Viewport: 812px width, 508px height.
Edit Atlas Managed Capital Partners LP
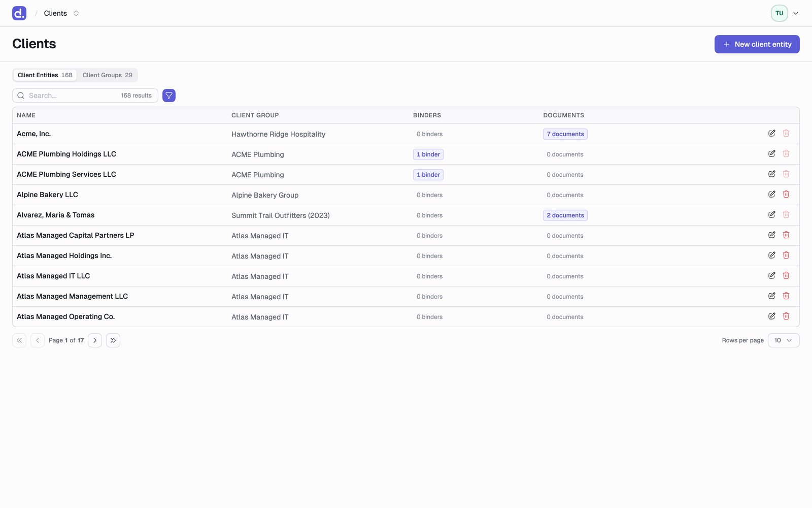[x=771, y=235]
